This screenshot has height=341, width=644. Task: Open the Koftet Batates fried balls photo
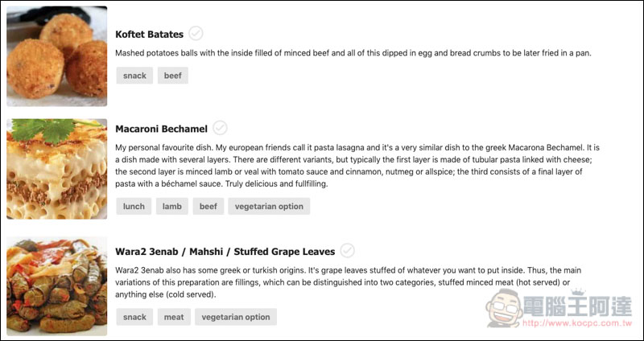point(56,56)
